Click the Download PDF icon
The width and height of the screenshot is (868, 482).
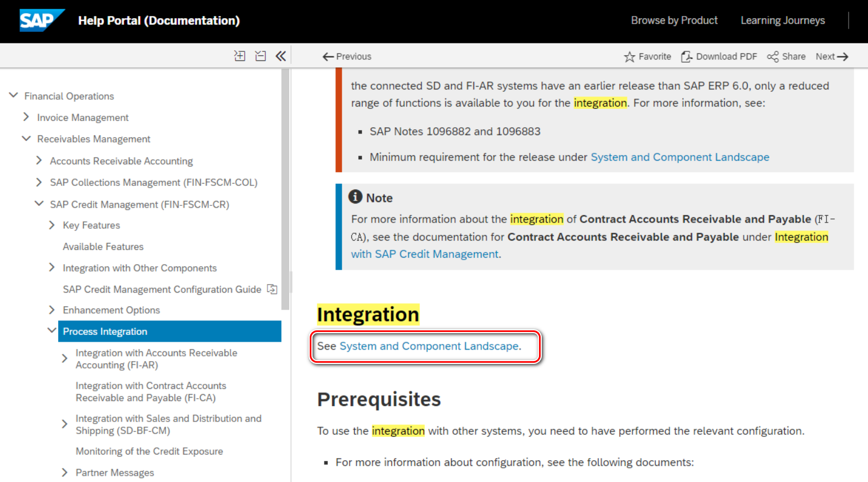(687, 56)
